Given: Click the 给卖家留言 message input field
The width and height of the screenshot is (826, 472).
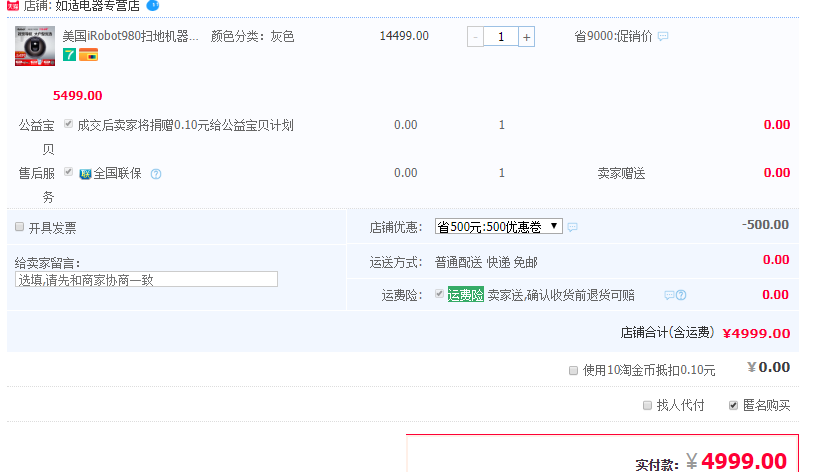Looking at the screenshot, I should coord(146,280).
